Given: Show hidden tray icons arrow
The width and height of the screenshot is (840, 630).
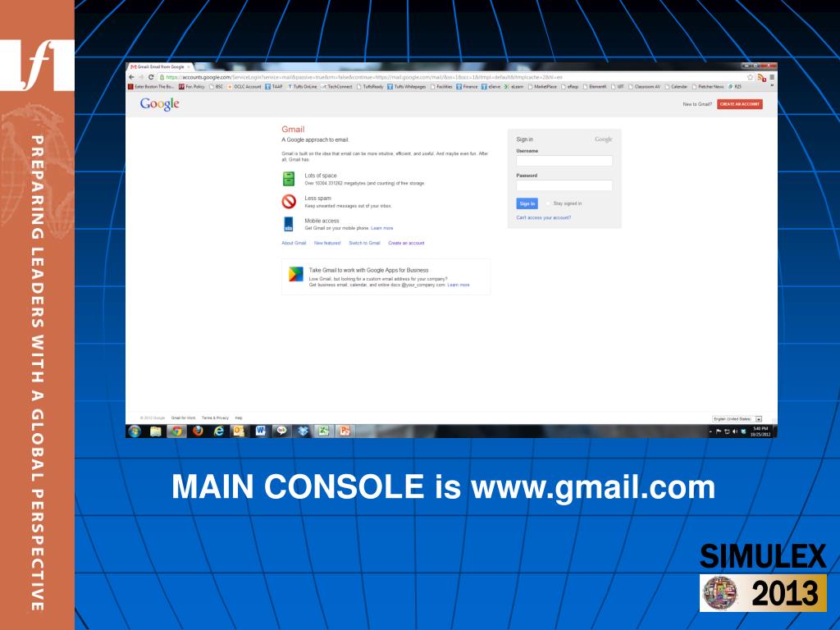Looking at the screenshot, I should pyautogui.click(x=711, y=431).
